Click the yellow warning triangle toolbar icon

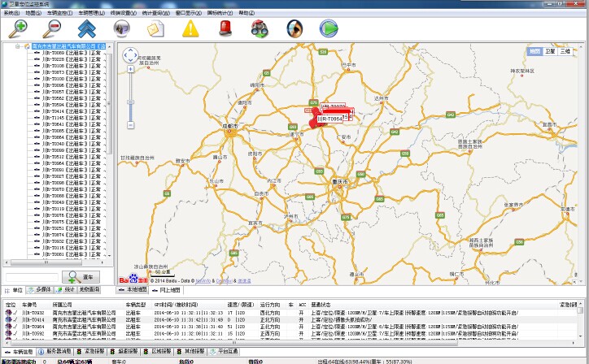tap(190, 29)
